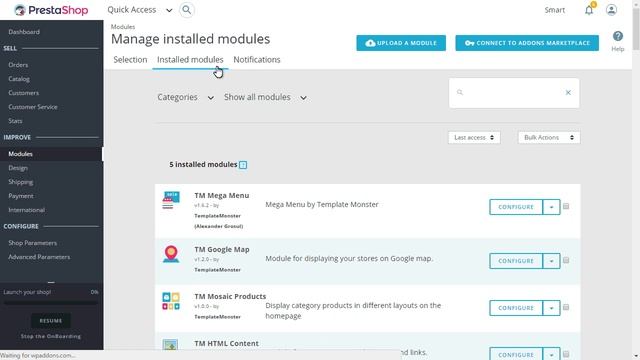Tick the TM Google Map checkbox
640x360 pixels.
point(566,260)
